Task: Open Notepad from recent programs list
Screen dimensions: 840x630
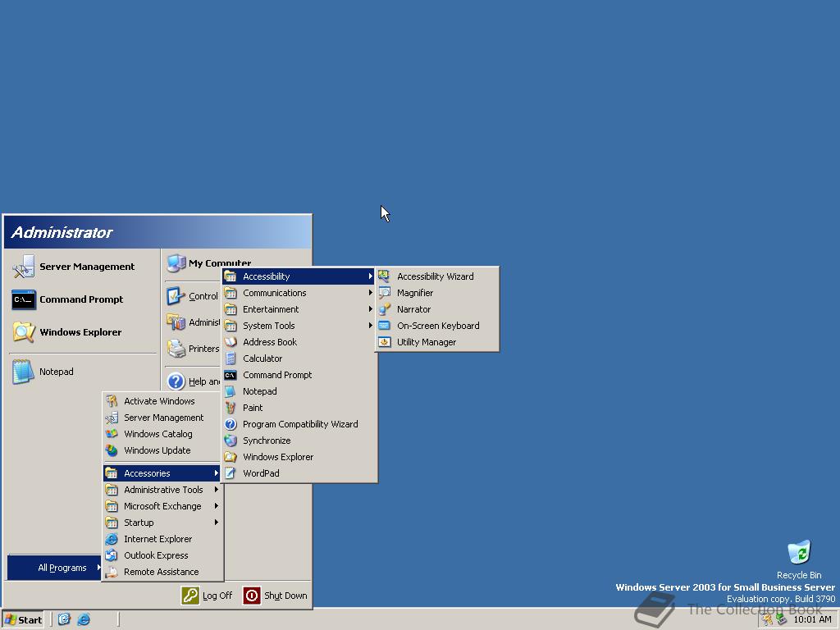Action: point(82,372)
